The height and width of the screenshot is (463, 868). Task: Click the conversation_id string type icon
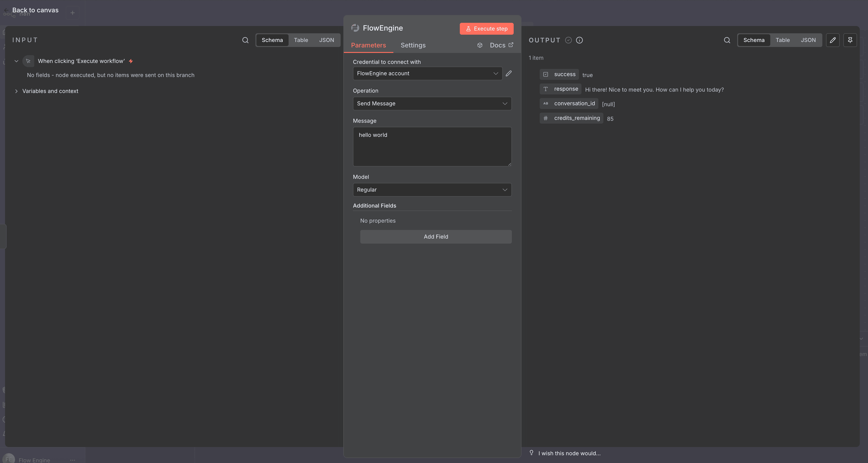(x=546, y=103)
